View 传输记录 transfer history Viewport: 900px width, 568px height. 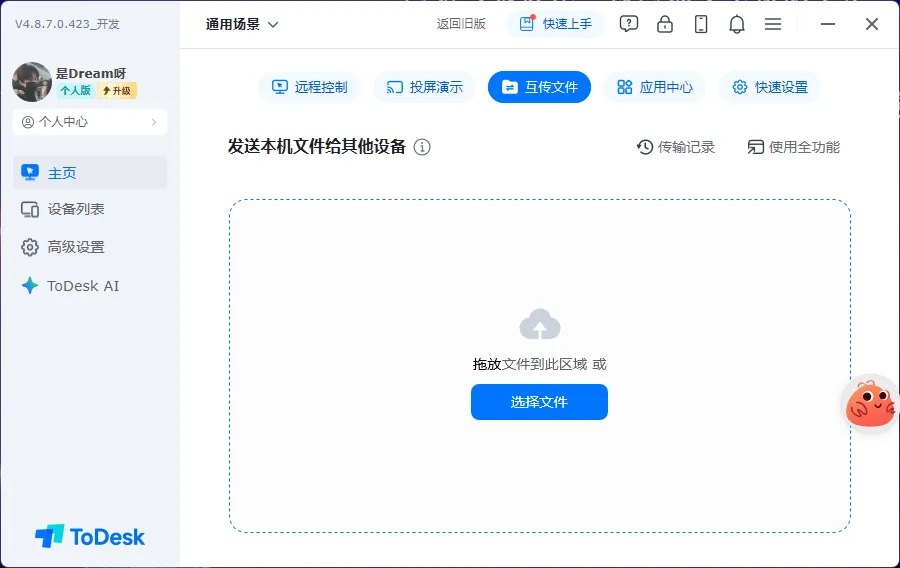pyautogui.click(x=676, y=147)
